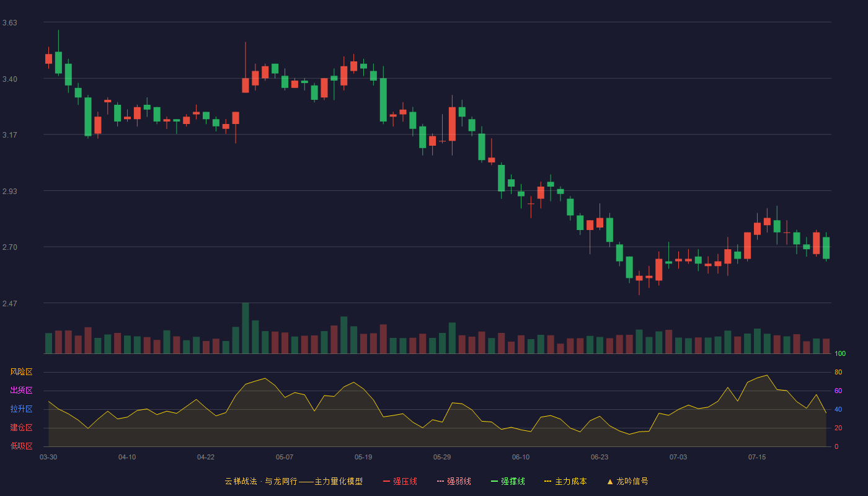Click the 2.93 price axis label
Image resolution: width=868 pixels, height=496 pixels.
(x=10, y=192)
